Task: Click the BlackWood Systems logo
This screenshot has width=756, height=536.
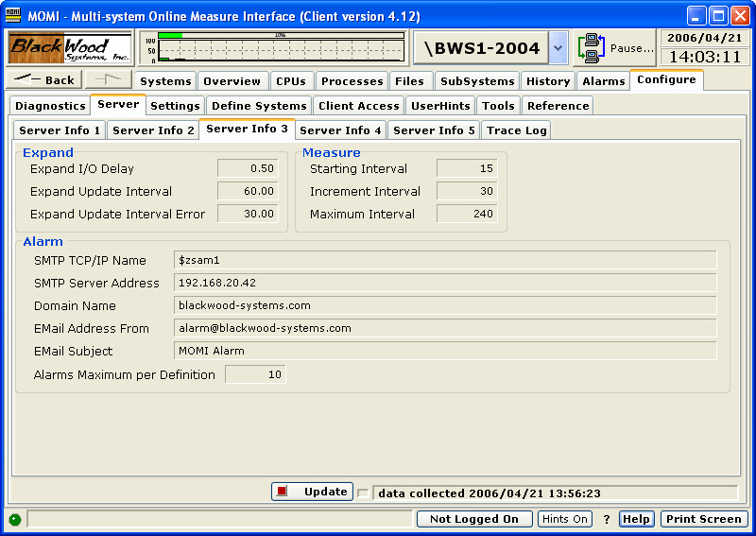Action: [x=71, y=47]
